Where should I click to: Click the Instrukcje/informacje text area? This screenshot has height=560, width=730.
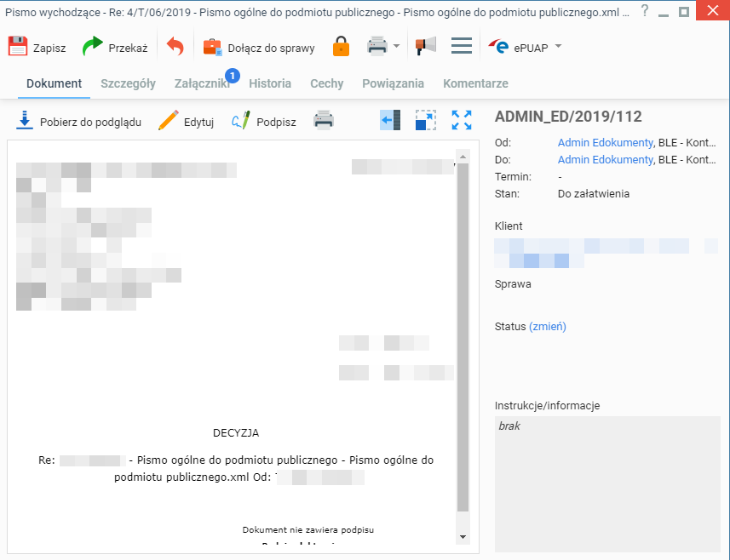click(607, 483)
